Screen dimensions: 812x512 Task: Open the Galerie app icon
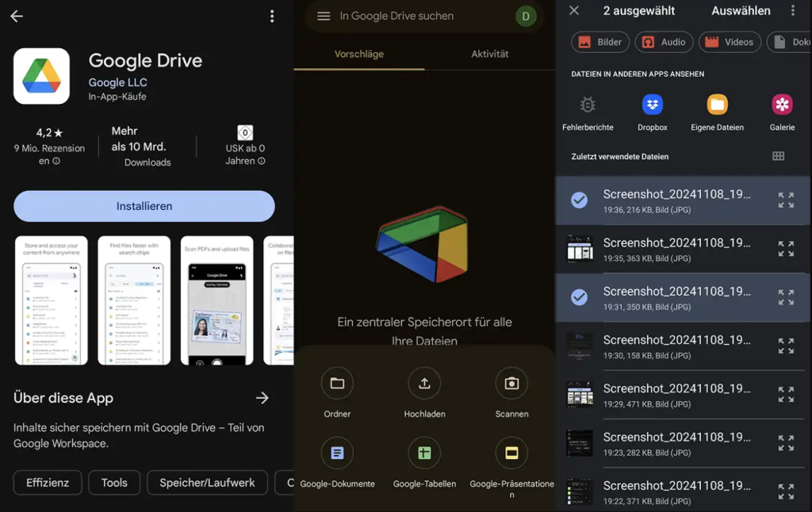(x=782, y=105)
